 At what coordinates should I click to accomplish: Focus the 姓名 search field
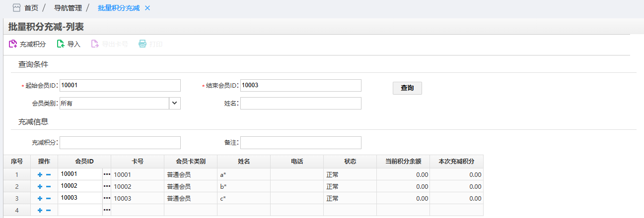[x=300, y=103]
